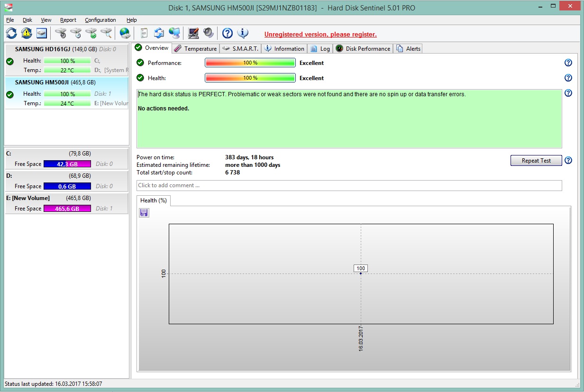Switch to the S.M.A.R.T. tab
The image size is (584, 392).
point(240,48)
